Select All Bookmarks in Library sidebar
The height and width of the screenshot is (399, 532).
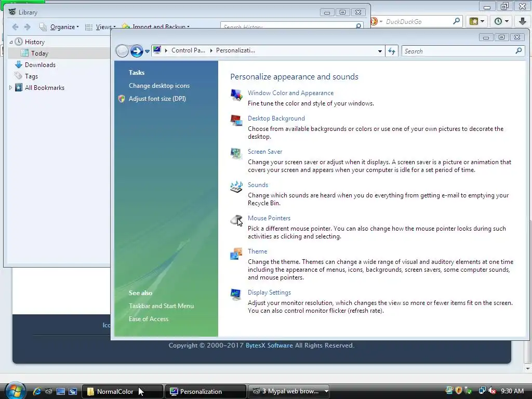pos(45,87)
